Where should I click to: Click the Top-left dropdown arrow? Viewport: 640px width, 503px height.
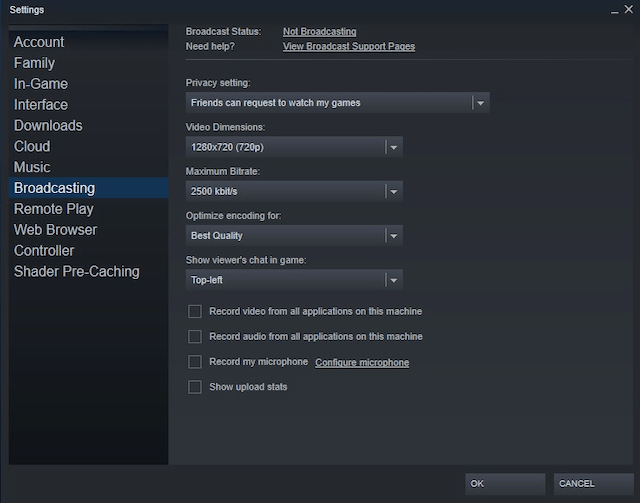click(x=393, y=280)
